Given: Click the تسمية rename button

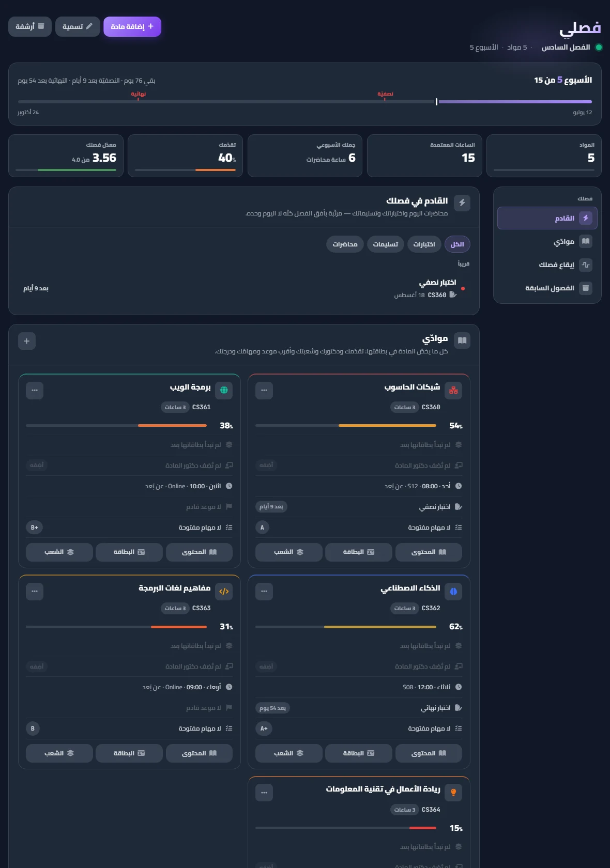Looking at the screenshot, I should (x=78, y=26).
